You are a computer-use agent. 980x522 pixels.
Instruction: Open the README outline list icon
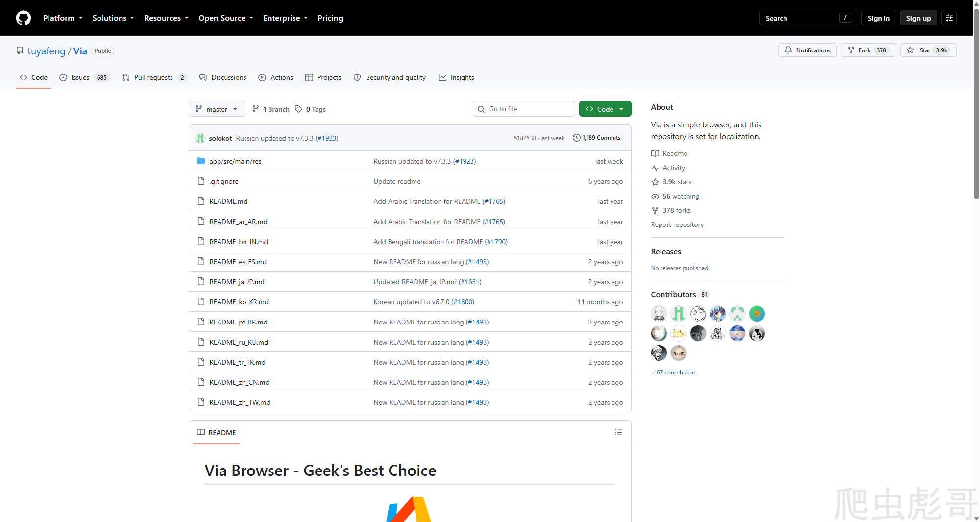tap(619, 432)
